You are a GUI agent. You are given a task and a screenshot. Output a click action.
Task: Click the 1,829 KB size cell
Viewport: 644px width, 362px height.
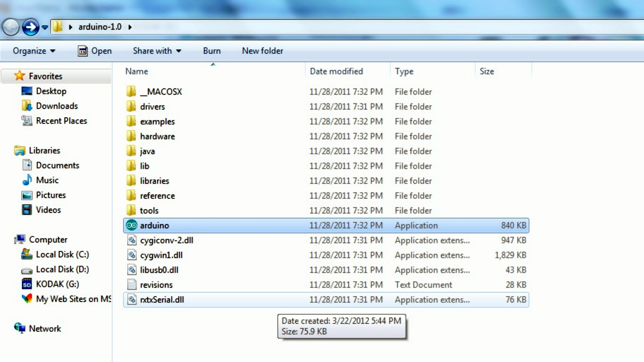point(510,255)
